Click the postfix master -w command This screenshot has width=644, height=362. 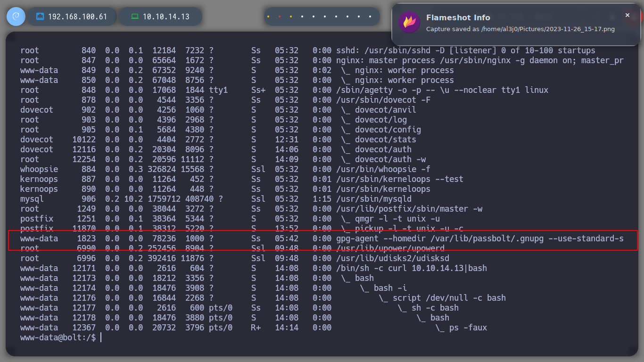(409, 209)
